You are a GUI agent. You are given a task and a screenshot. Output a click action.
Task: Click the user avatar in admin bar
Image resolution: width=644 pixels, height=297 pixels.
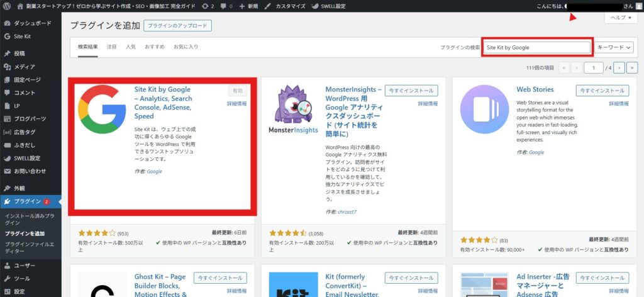[x=638, y=6]
